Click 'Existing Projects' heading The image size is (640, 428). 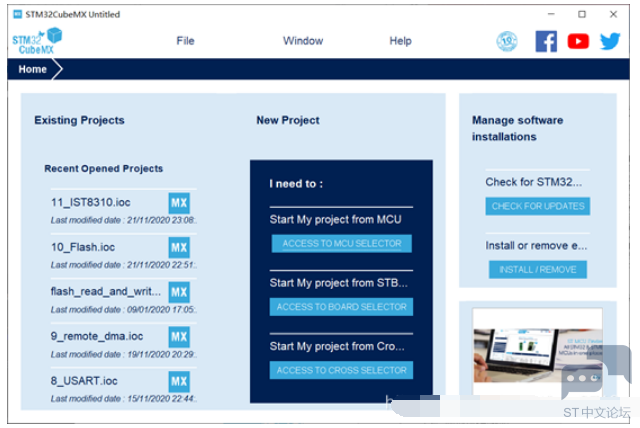point(79,120)
